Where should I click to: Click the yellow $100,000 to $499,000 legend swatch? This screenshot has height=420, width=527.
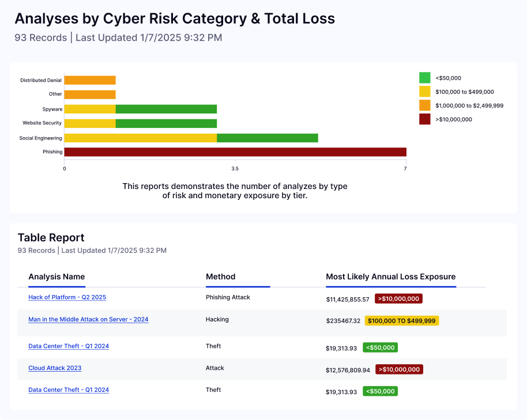(x=425, y=92)
